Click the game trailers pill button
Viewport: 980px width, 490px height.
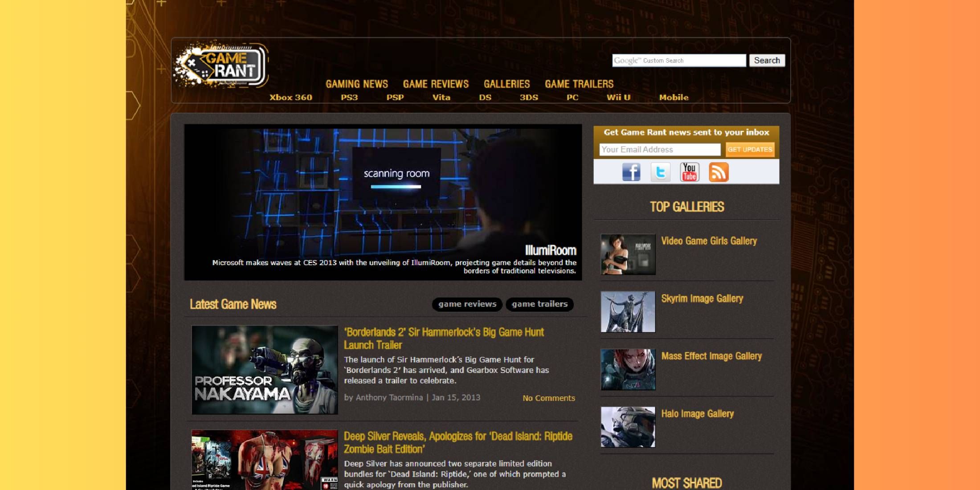point(539,304)
